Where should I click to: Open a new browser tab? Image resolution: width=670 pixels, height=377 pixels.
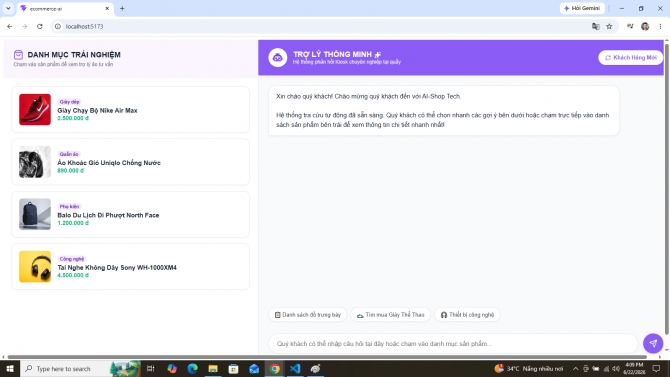[x=122, y=8]
